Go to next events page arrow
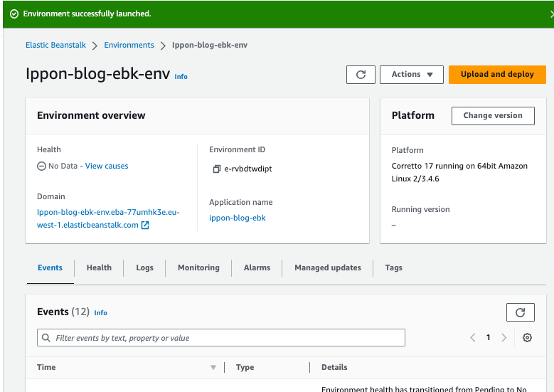Viewport: 554px width, 392px height. (504, 338)
